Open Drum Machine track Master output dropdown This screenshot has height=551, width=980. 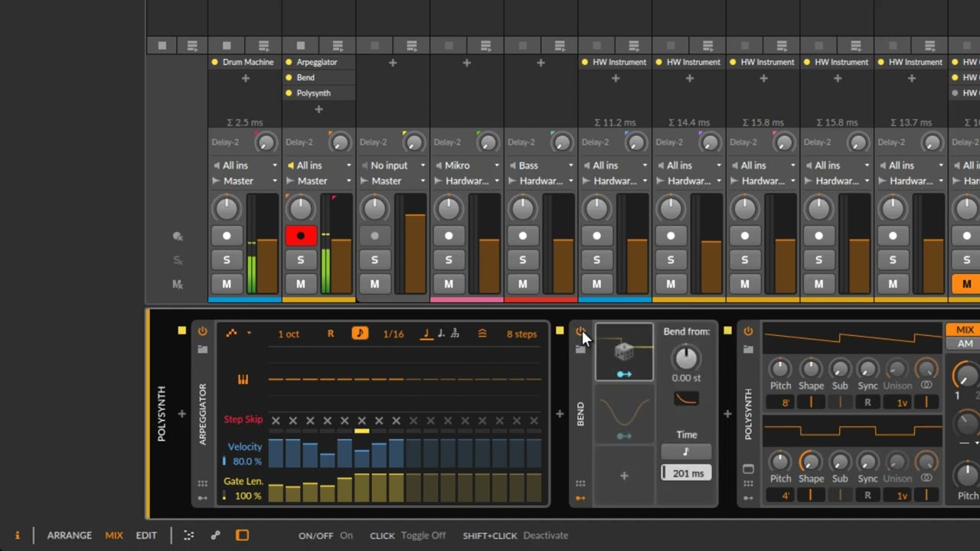(245, 181)
